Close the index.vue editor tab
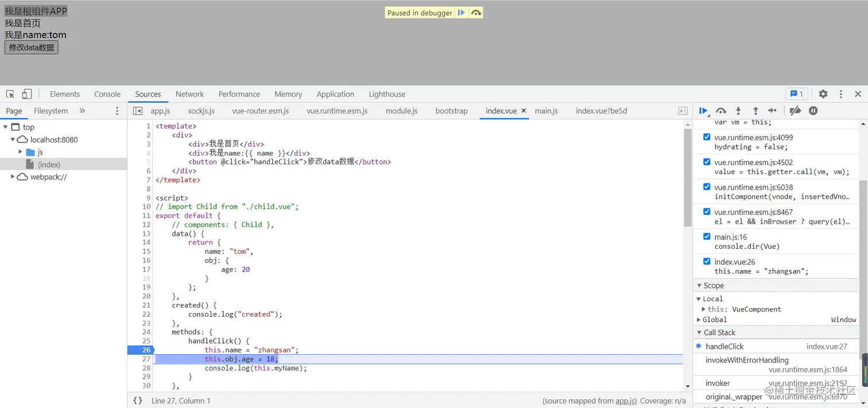 click(524, 111)
